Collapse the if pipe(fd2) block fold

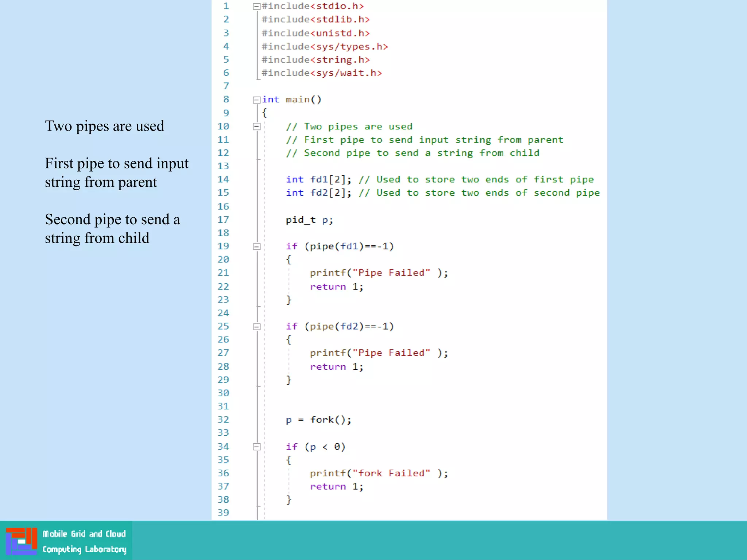(x=256, y=327)
